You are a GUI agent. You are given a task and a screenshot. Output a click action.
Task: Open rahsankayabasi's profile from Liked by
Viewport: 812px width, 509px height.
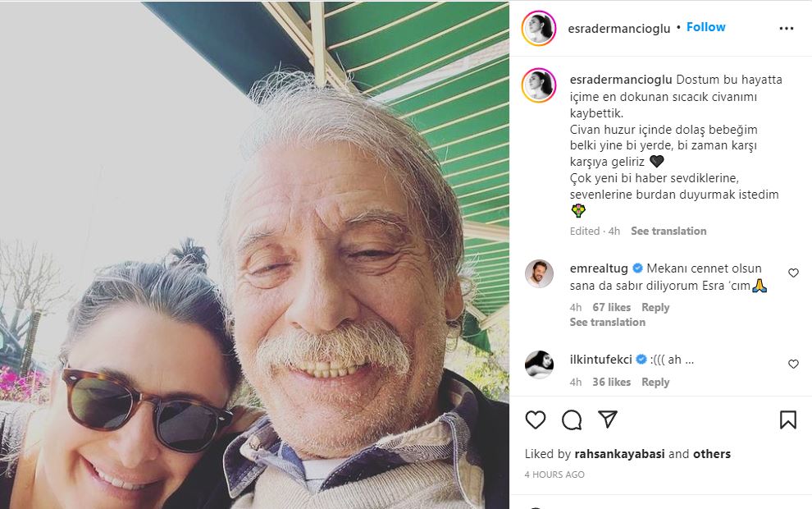619,454
